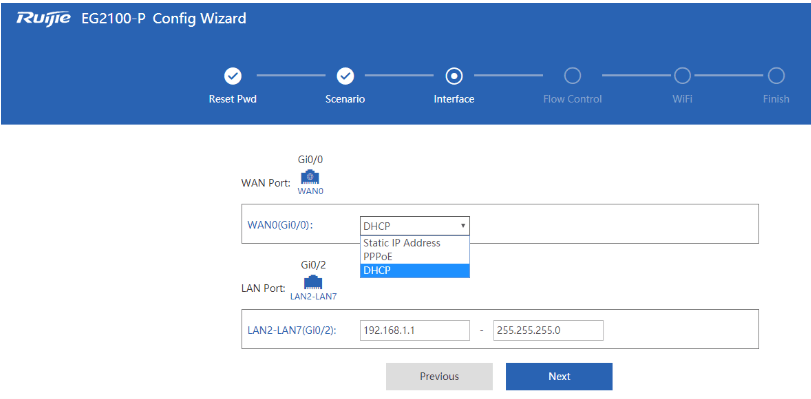The width and height of the screenshot is (811, 399).
Task: Select the LAN2-LAN7 Gi0/2 port icon
Action: (313, 283)
